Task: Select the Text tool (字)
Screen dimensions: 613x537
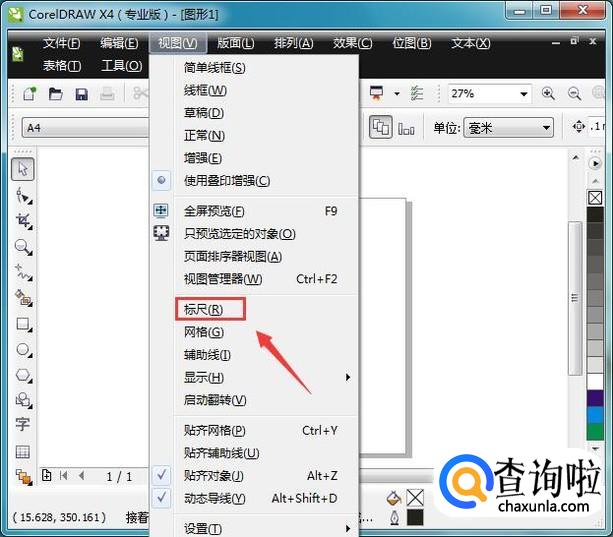Action: (x=22, y=424)
